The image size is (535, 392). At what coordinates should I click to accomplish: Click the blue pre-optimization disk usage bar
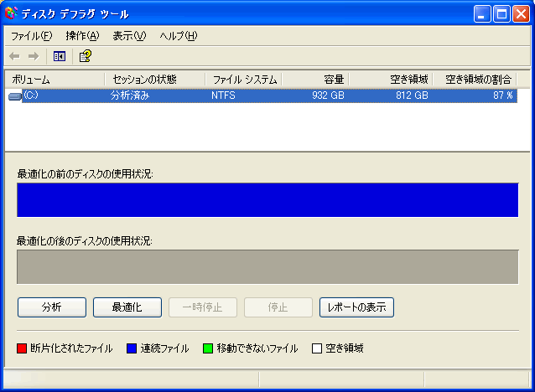click(x=267, y=200)
